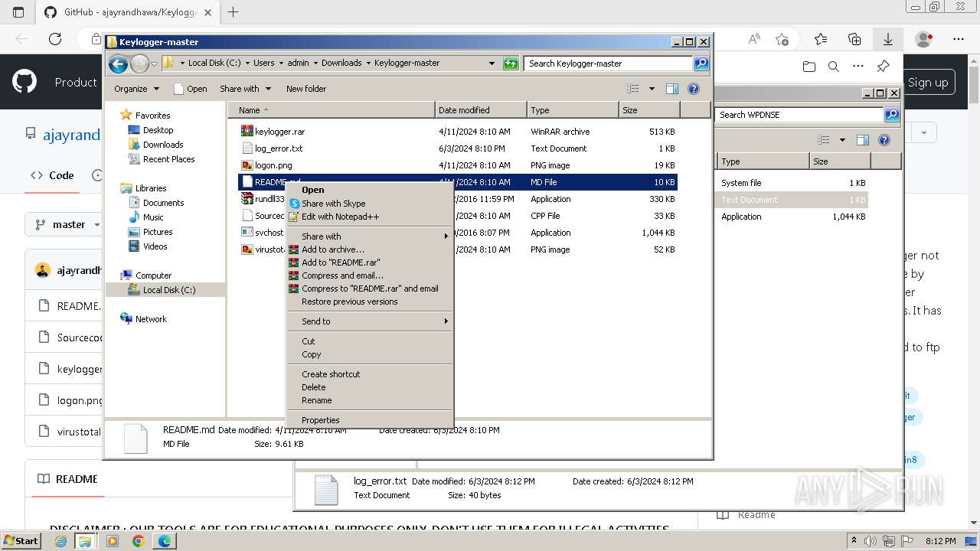Open the master branch dropdown on GitHub
Screen dimensions: 980x551
tap(67, 224)
